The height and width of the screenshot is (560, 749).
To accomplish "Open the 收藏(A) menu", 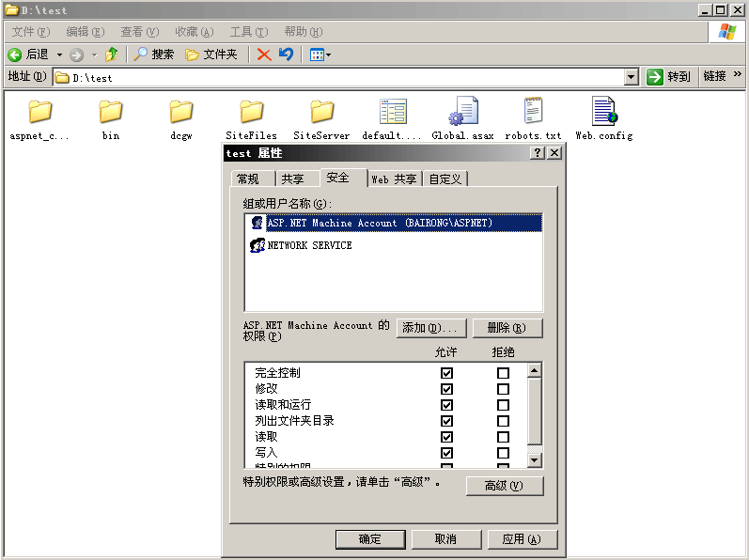I will click(x=194, y=32).
